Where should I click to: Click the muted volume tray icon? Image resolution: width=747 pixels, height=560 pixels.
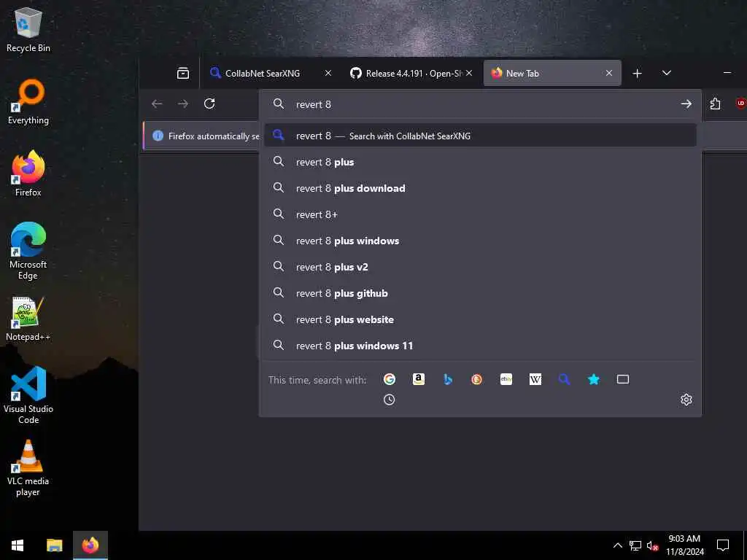(x=652, y=545)
